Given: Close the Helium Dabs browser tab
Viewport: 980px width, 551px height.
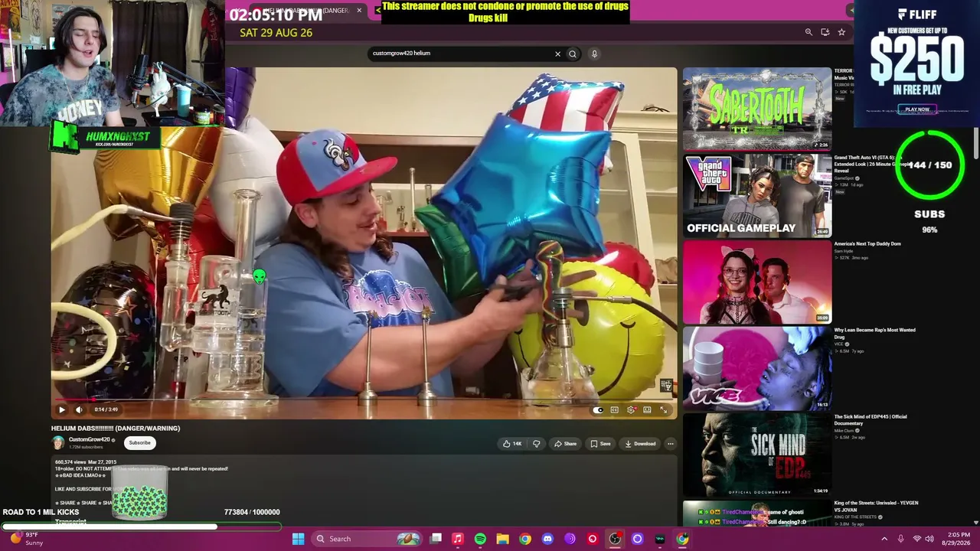Looking at the screenshot, I should pos(359,10).
